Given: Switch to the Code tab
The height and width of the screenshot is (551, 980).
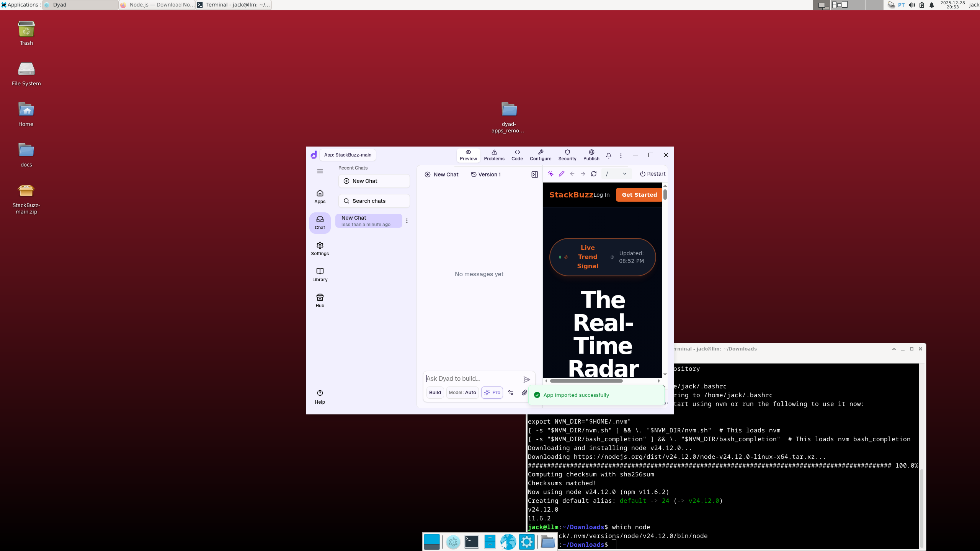Looking at the screenshot, I should [517, 155].
